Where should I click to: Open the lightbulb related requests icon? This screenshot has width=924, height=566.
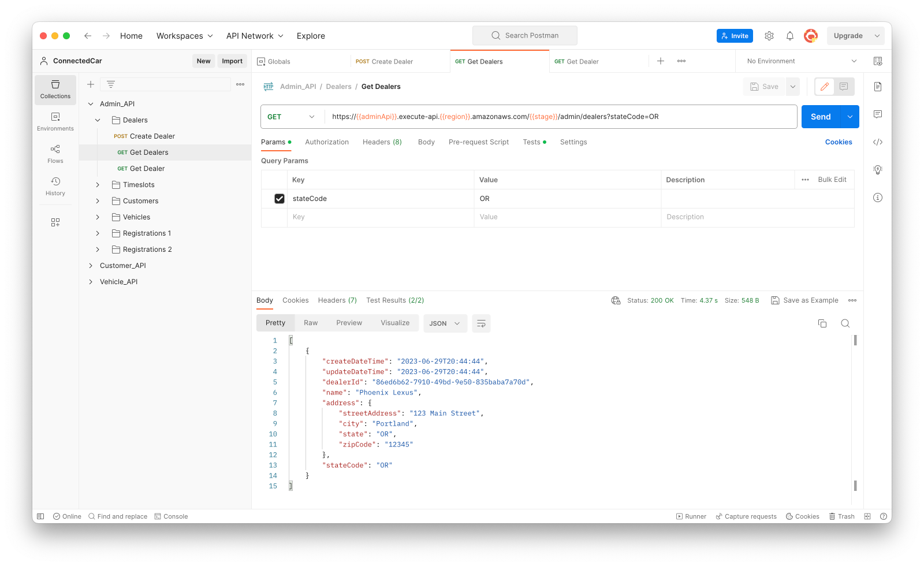(878, 170)
